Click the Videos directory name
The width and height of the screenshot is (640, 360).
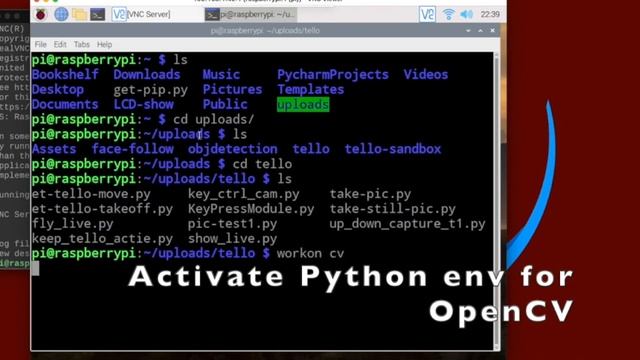pyautogui.click(x=426, y=75)
